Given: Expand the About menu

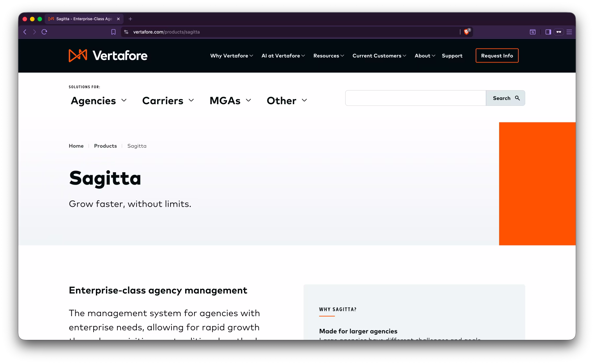Looking at the screenshot, I should (x=425, y=56).
